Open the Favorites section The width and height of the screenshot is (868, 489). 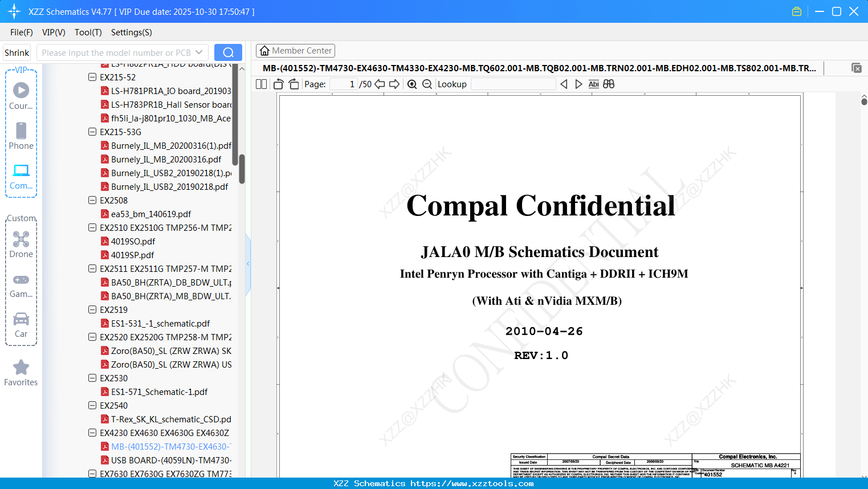[21, 373]
